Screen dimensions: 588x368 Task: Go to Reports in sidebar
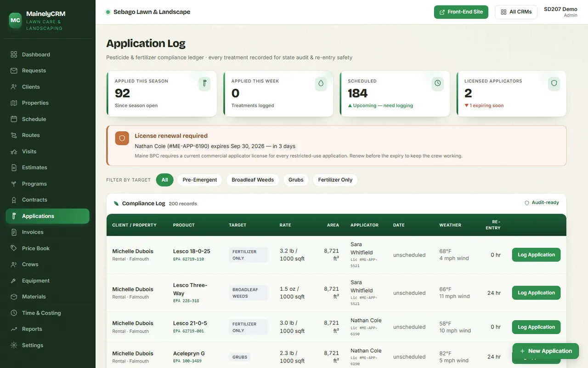point(48,329)
